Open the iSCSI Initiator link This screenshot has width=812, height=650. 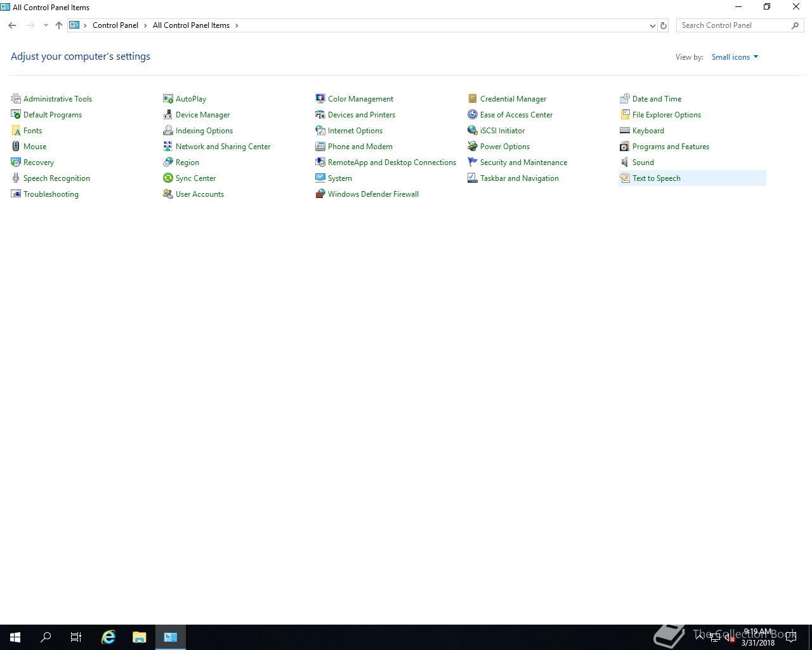[502, 131]
